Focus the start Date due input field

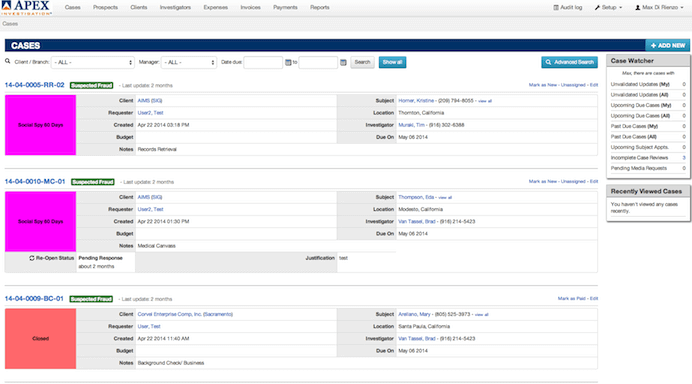point(263,63)
